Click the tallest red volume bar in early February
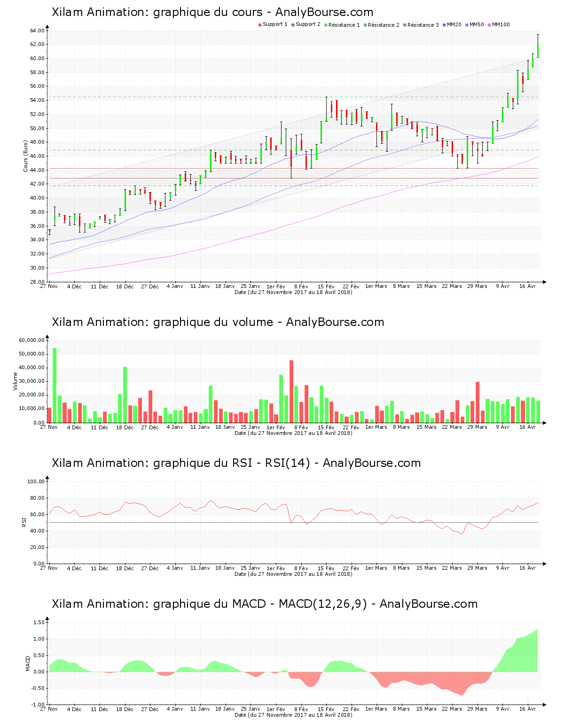Screen dimensions: 564x728 pos(291,391)
